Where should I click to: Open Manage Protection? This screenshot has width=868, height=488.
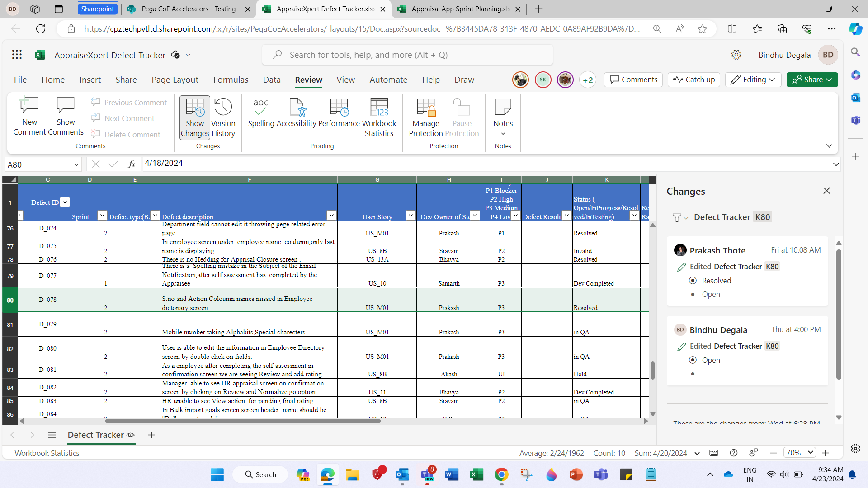(426, 117)
